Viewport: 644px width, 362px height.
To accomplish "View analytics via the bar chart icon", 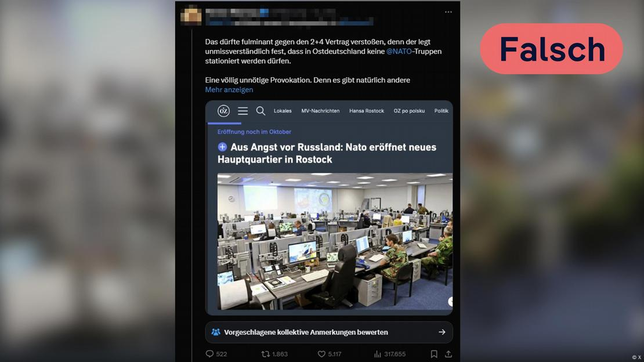I will 378,354.
